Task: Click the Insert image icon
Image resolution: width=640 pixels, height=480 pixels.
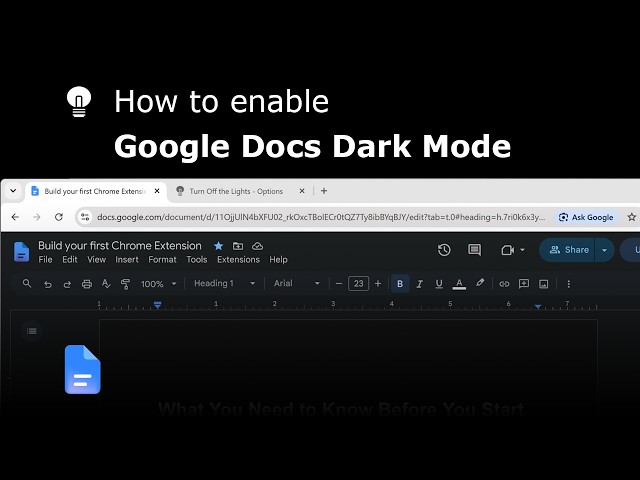Action: coord(543,284)
